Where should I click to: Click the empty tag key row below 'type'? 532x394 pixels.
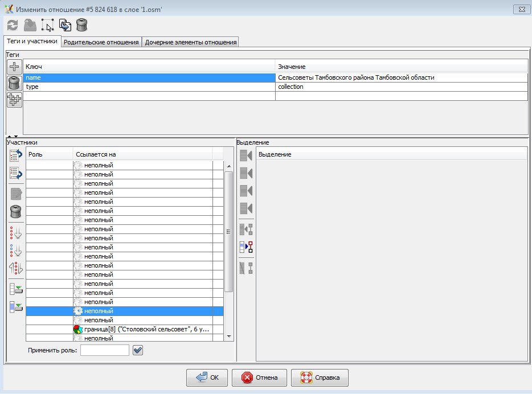[x=149, y=96]
